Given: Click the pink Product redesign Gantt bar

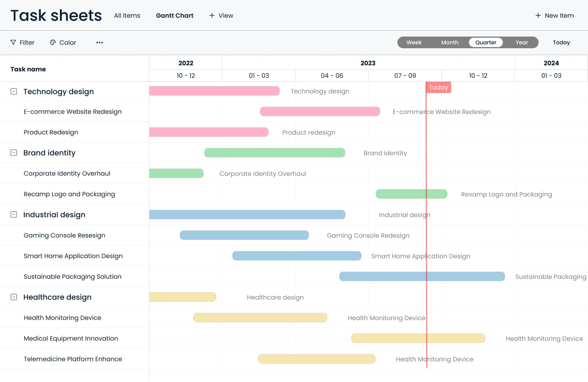Looking at the screenshot, I should pos(209,132).
